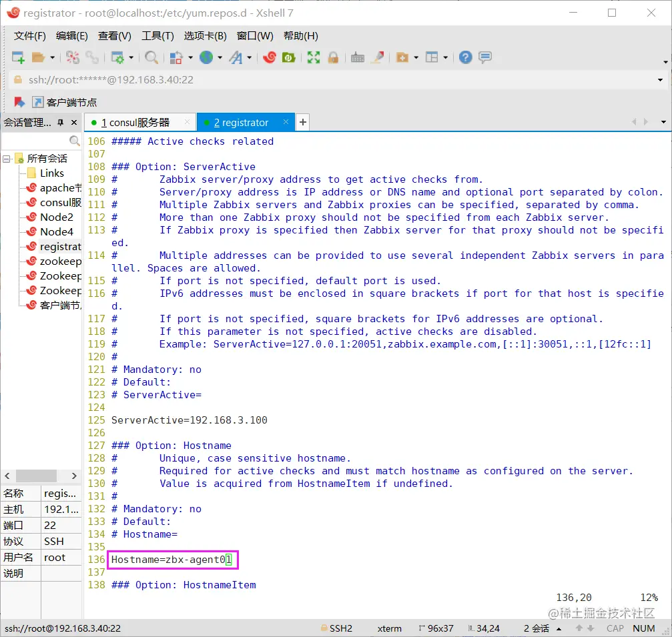Click the SSH2 status bar indicator

tap(336, 628)
